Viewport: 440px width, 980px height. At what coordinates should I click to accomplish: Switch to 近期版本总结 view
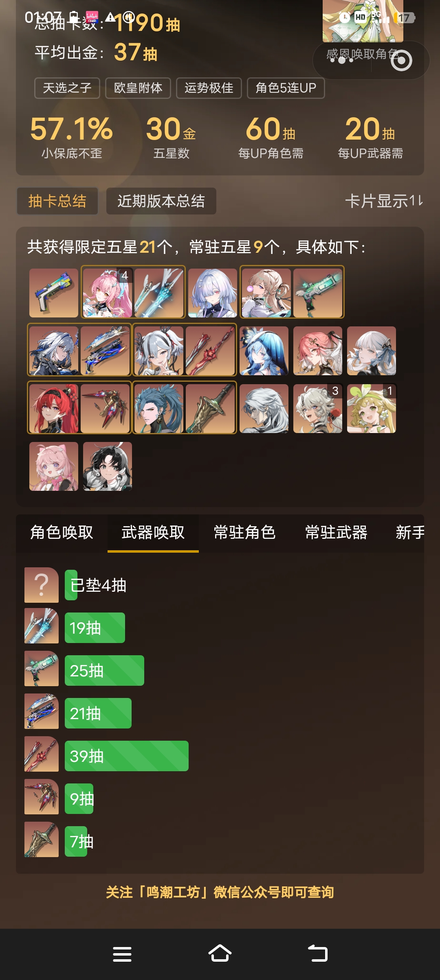point(161,201)
